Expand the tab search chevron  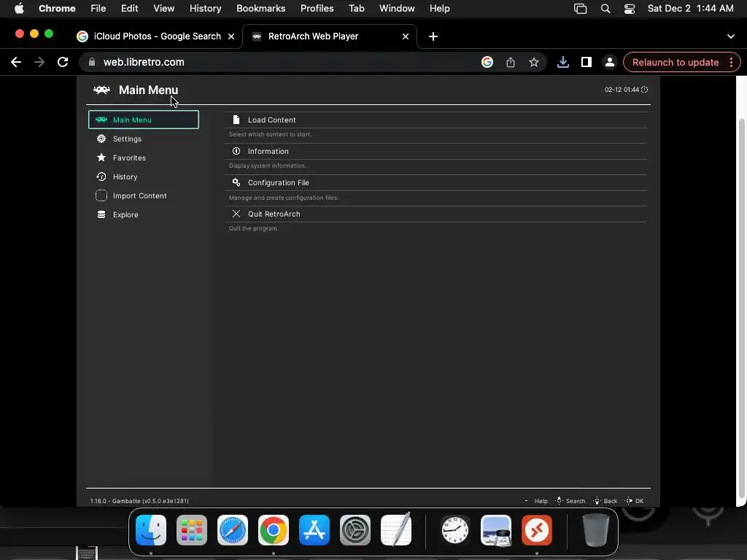tap(730, 36)
